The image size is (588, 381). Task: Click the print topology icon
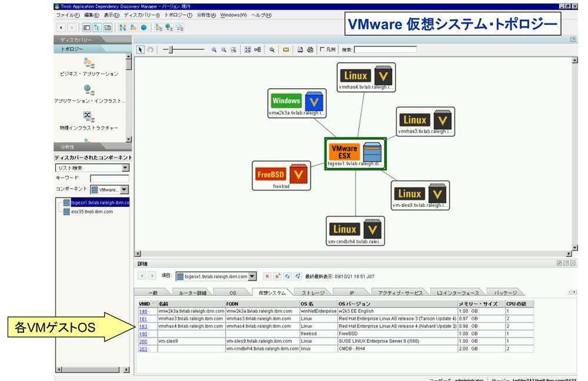(x=300, y=49)
